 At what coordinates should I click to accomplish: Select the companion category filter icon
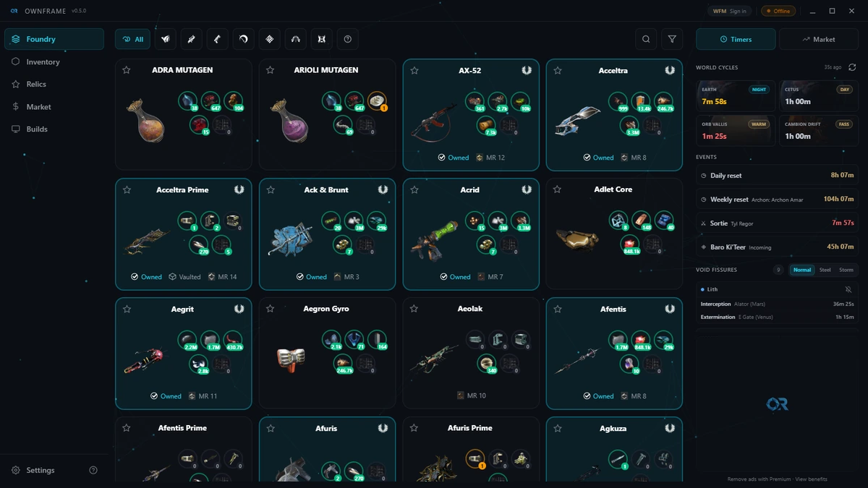point(322,39)
